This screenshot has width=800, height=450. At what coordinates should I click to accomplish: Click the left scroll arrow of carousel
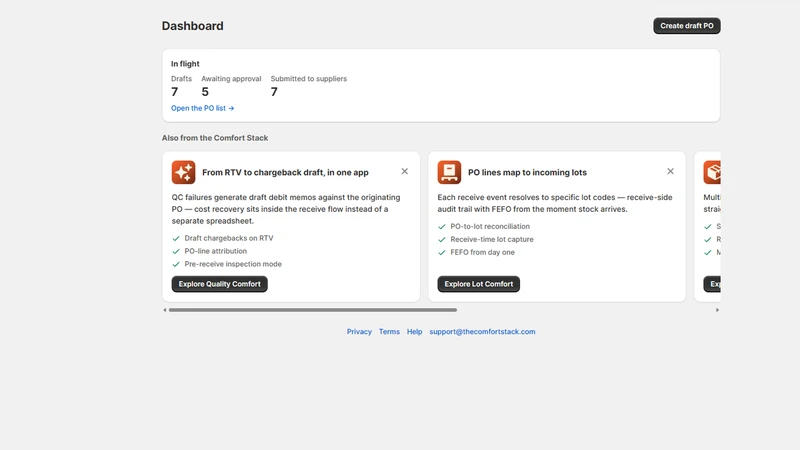pos(165,310)
